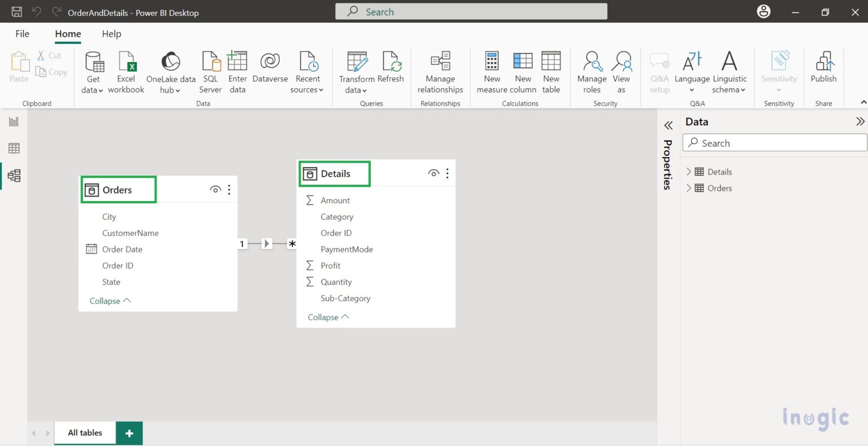Image resolution: width=868 pixels, height=446 pixels.
Task: Open the File menu
Action: click(x=22, y=34)
